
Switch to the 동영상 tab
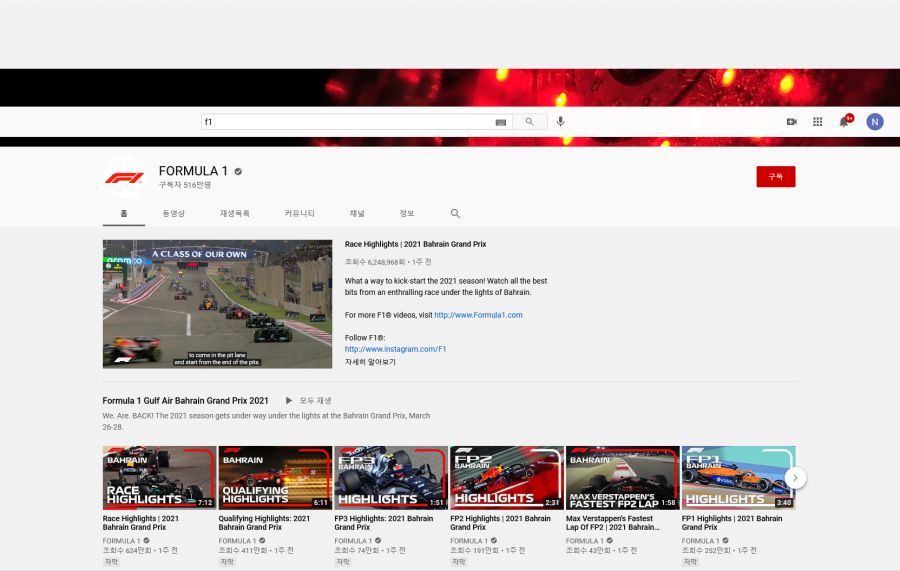click(173, 213)
